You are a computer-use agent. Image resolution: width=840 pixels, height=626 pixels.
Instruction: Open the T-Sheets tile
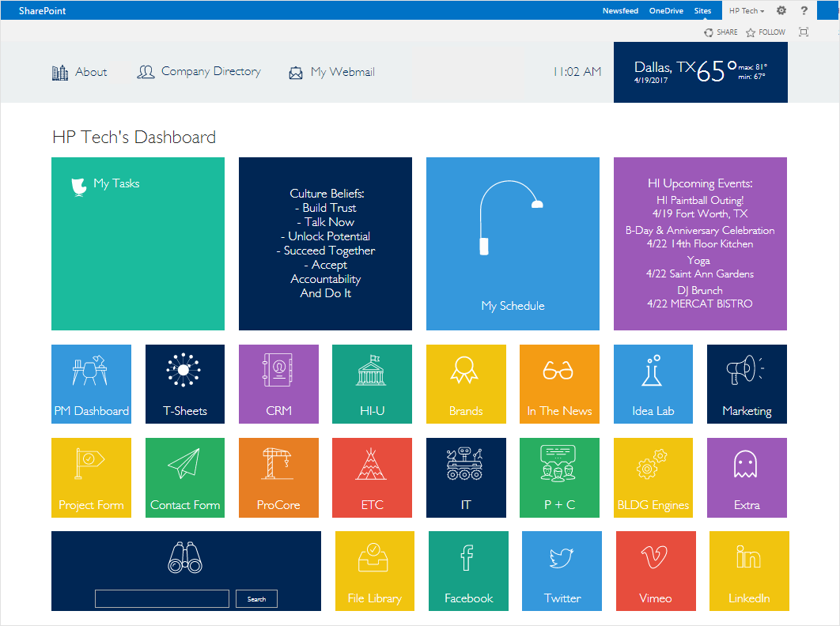(x=184, y=384)
